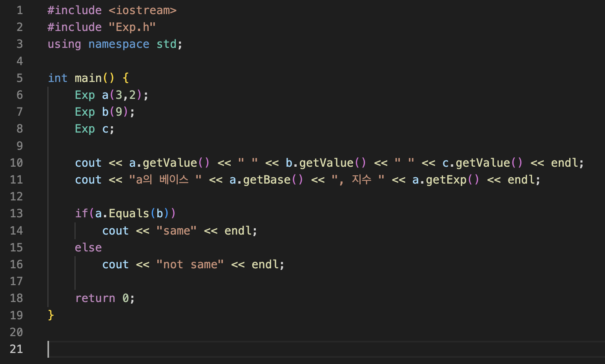
Task: Click the b.getValue() call
Action: [x=326, y=163]
